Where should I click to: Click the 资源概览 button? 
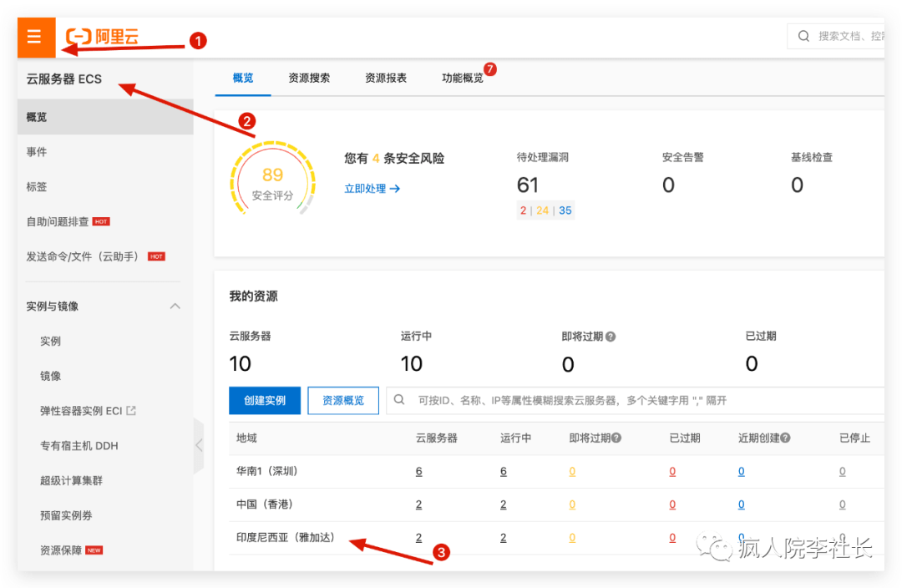click(x=342, y=400)
